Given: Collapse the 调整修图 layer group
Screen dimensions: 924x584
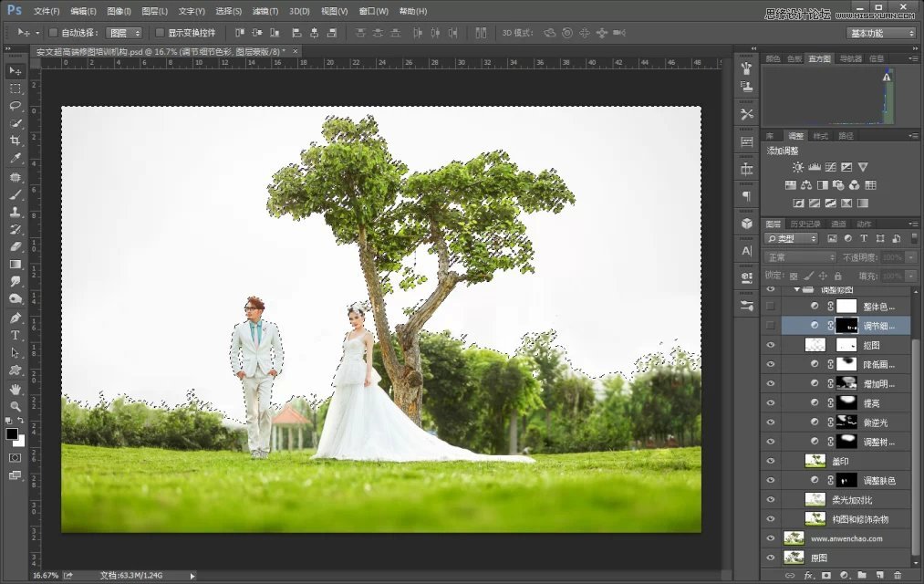Looking at the screenshot, I should pyautogui.click(x=796, y=289).
